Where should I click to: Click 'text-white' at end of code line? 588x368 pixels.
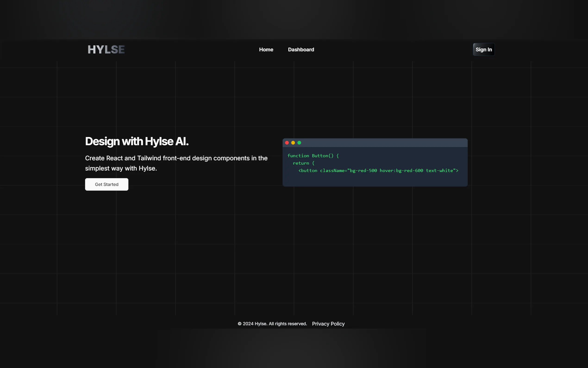click(x=439, y=171)
